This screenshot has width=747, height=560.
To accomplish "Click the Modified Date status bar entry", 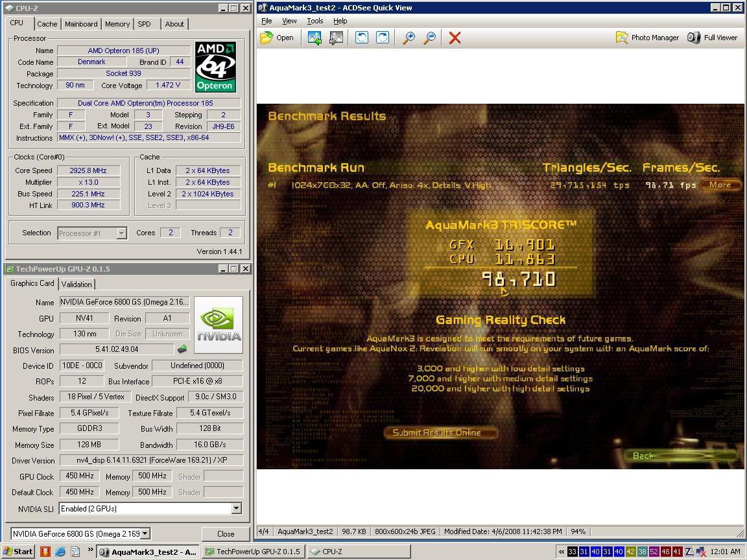I will point(503,531).
